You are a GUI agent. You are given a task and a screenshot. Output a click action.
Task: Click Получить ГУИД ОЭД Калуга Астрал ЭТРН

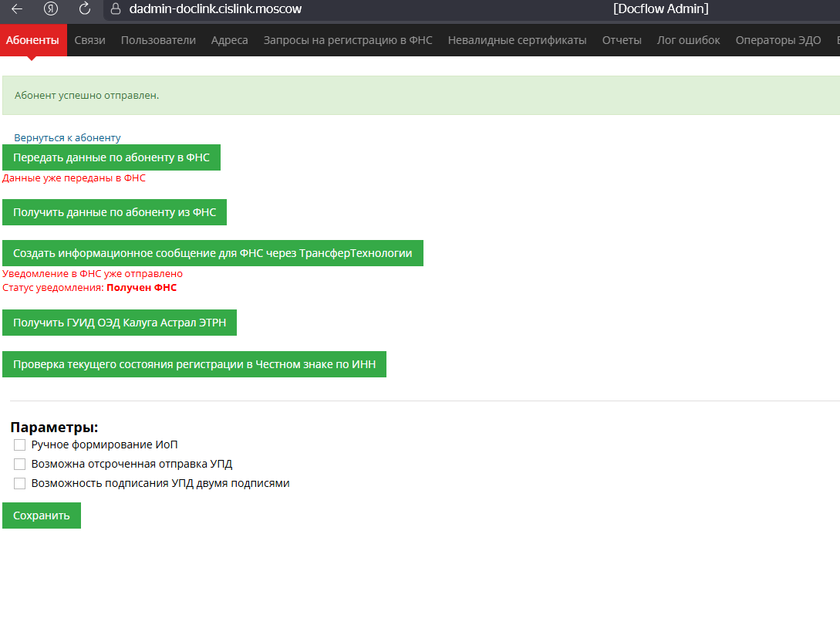tap(120, 323)
